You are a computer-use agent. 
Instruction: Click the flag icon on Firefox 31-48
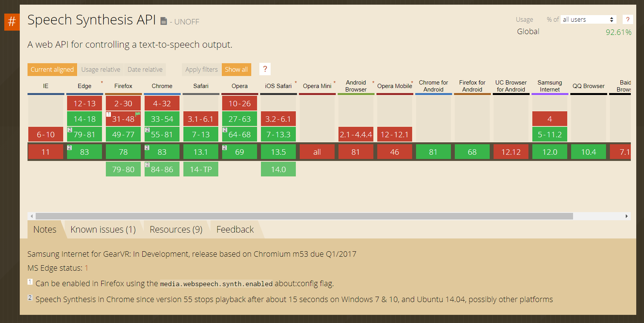[138, 114]
